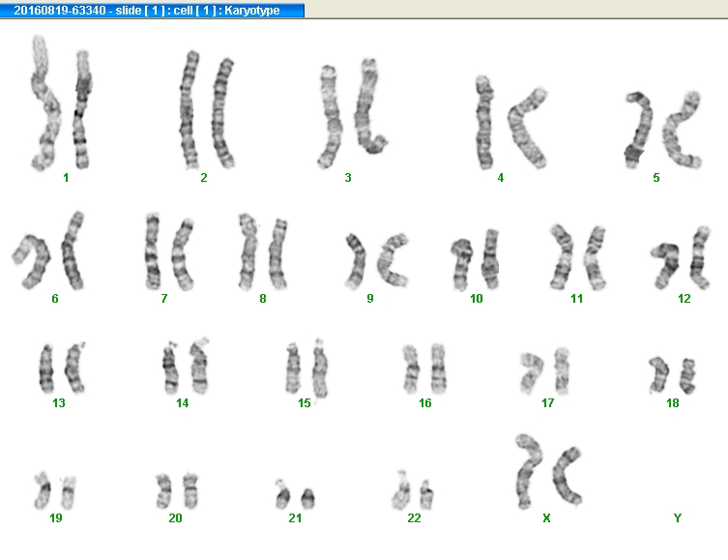This screenshot has height=560, width=728.
Task: Select the X chromosome pair image
Action: 549,472
